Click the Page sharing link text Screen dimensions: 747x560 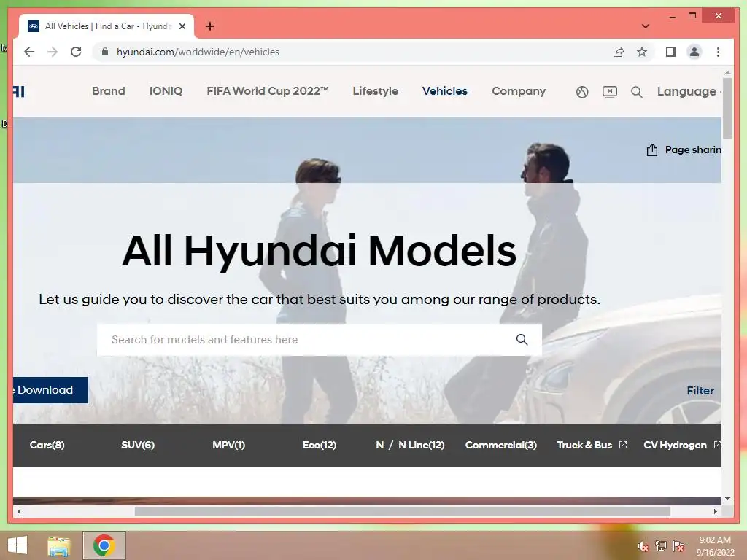[693, 150]
